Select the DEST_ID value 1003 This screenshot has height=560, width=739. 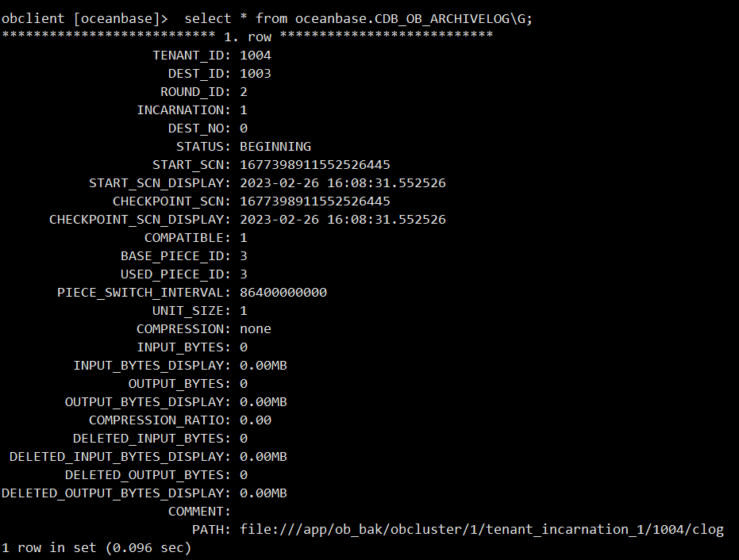pos(256,74)
